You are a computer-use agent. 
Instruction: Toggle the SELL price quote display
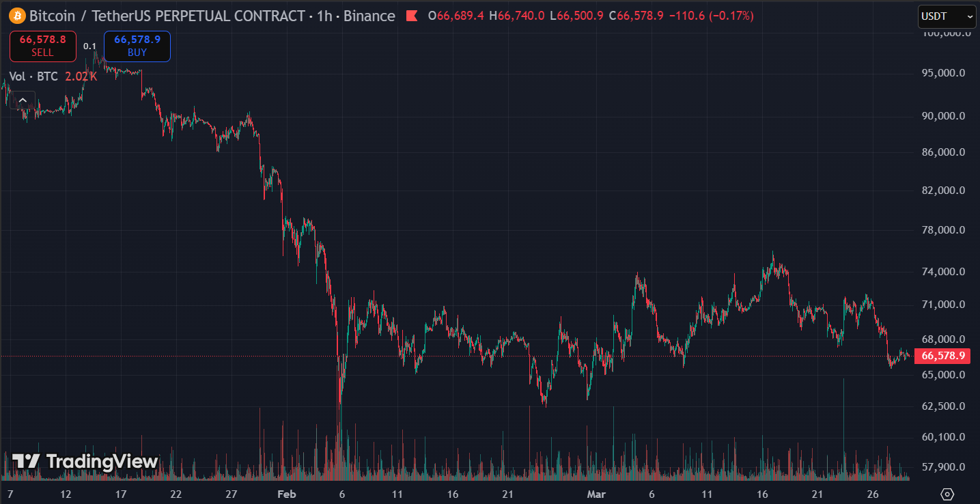click(42, 46)
